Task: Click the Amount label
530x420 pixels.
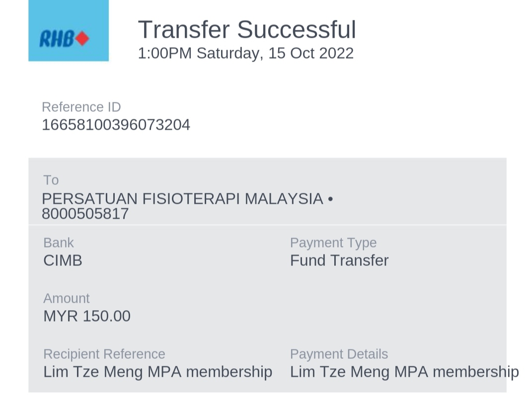Action: click(x=66, y=298)
